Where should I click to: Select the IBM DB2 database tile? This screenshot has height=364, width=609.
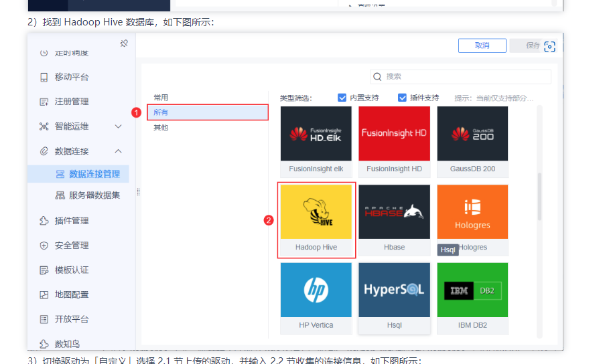473,298
